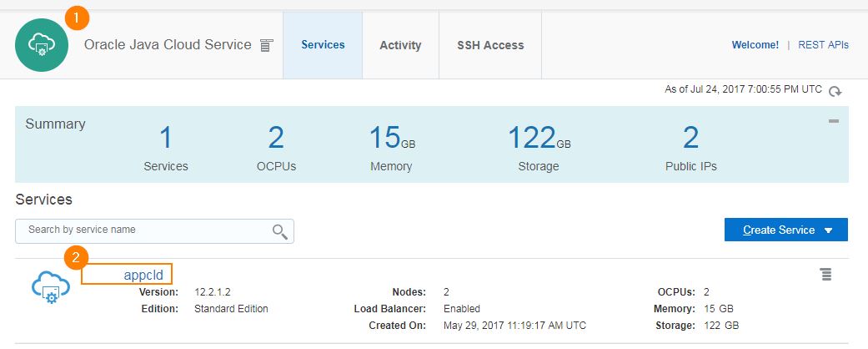Switch to the Services tab

click(323, 45)
